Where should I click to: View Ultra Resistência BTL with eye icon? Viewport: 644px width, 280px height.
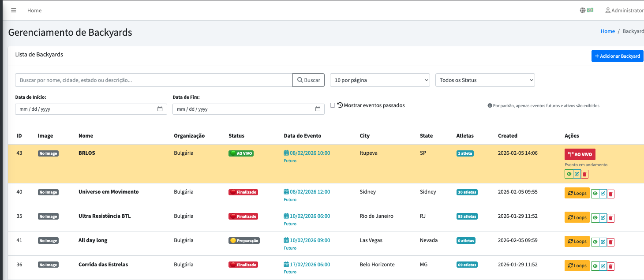(x=595, y=218)
